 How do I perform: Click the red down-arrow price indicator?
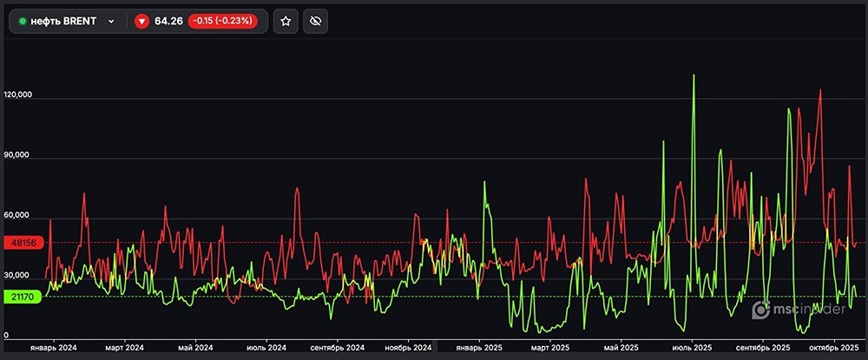click(x=141, y=21)
